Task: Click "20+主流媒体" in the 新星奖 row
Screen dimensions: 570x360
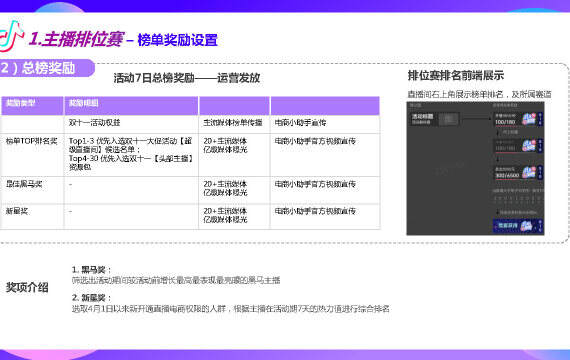Action: coord(225,211)
